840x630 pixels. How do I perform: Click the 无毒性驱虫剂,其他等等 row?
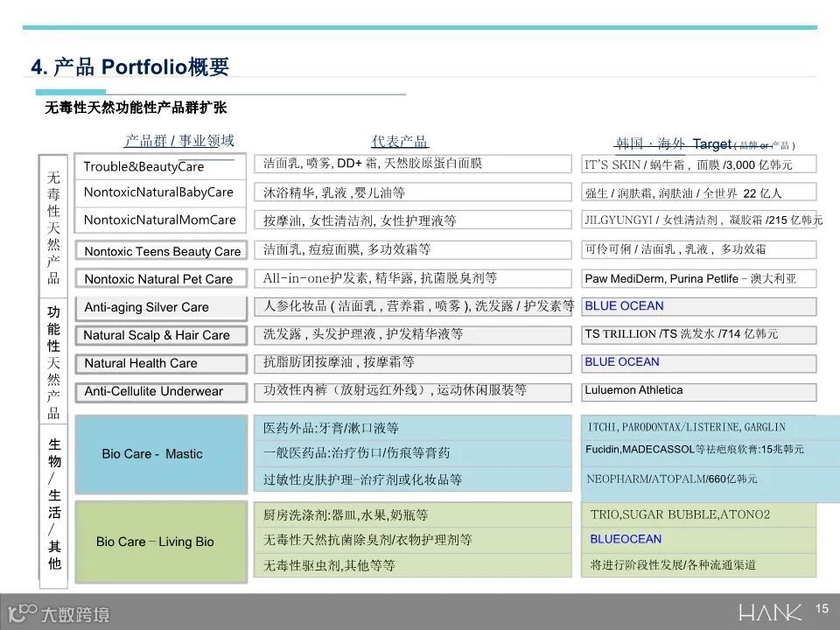coord(412,565)
